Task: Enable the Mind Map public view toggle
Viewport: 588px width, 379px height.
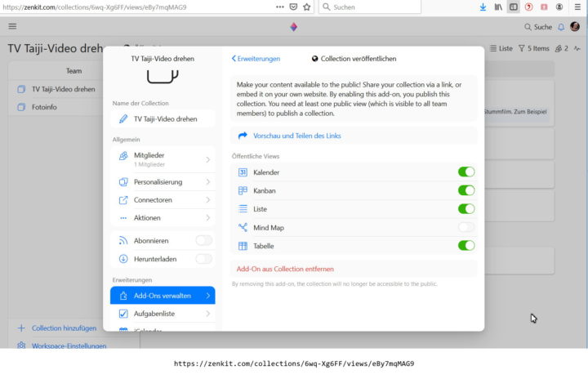Action: [x=466, y=227]
